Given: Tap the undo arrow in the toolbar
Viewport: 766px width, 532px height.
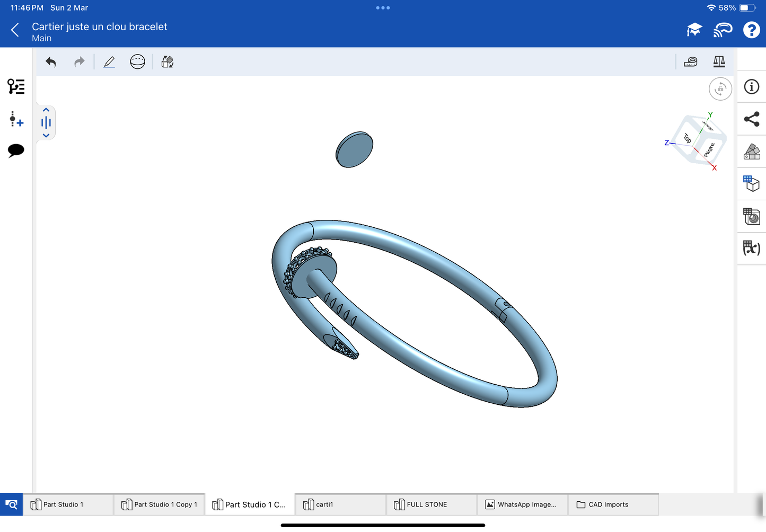Looking at the screenshot, I should (51, 62).
